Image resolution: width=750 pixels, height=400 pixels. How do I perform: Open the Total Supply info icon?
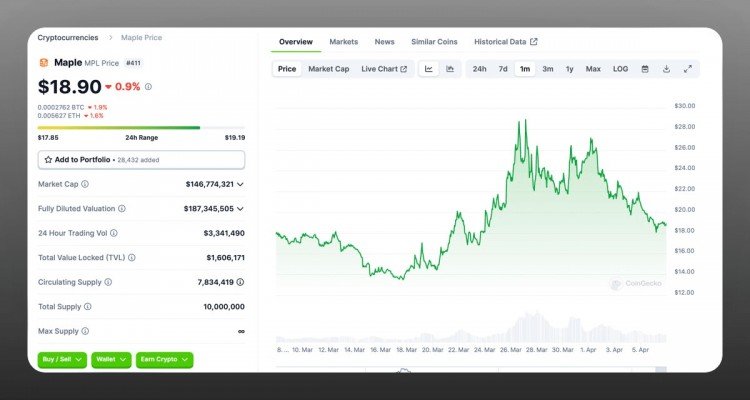[x=88, y=307]
